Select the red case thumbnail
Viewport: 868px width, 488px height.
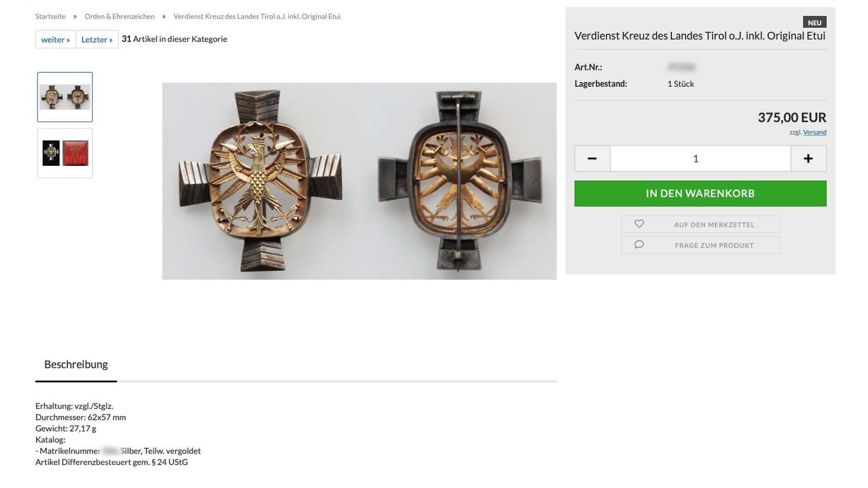(x=65, y=153)
